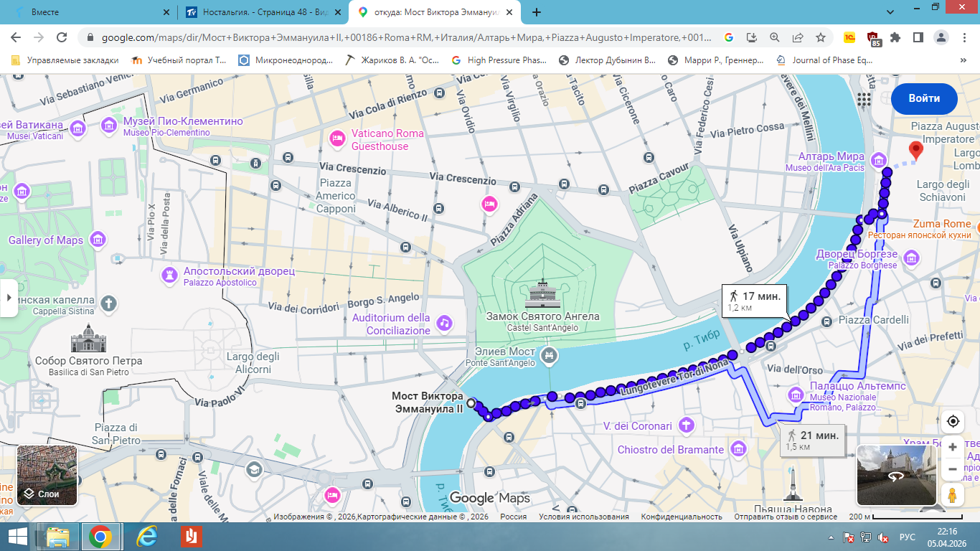
Task: Reload the page in Chrome
Action: click(x=62, y=37)
